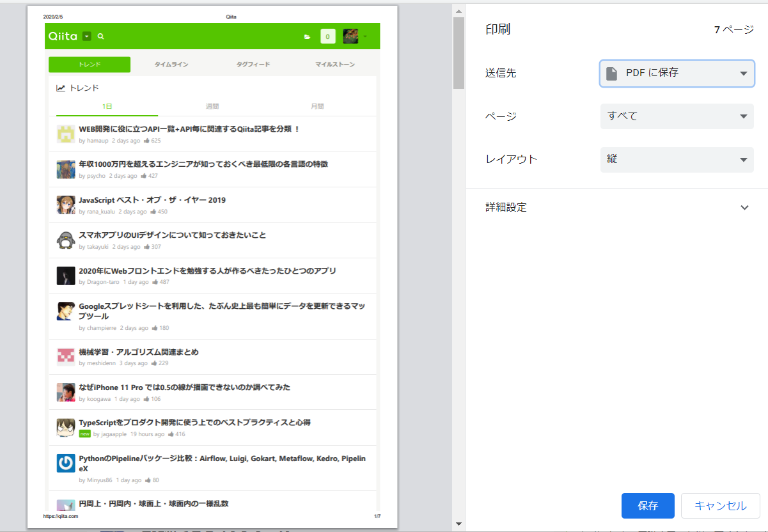Viewport: 768px width, 532px height.
Task: Open article なぜiPhone 11 Pro では0.5の線
Action: (185, 387)
